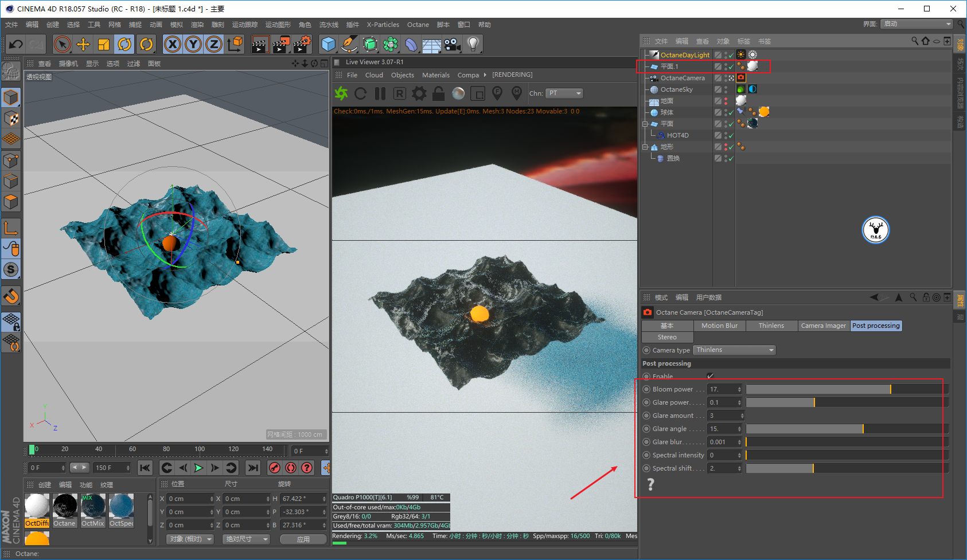The width and height of the screenshot is (967, 560).
Task: Play the animation forward
Action: tap(198, 468)
